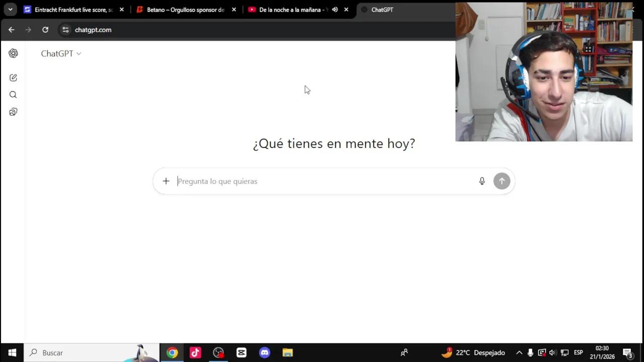
Task: Open site information button beside chatgpt.com
Action: click(x=65, y=30)
